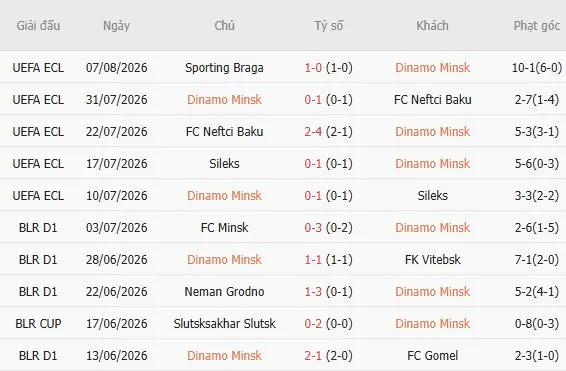The width and height of the screenshot is (566, 371).
Task: Open the FK Vitebsk team link
Action: pos(432,260)
